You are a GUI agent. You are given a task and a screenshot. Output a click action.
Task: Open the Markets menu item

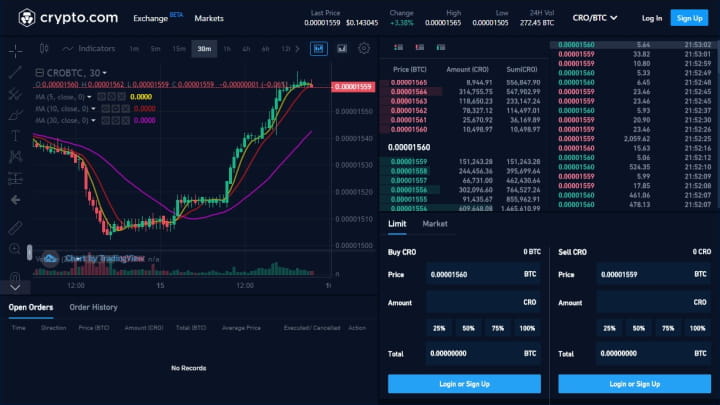[x=209, y=18]
